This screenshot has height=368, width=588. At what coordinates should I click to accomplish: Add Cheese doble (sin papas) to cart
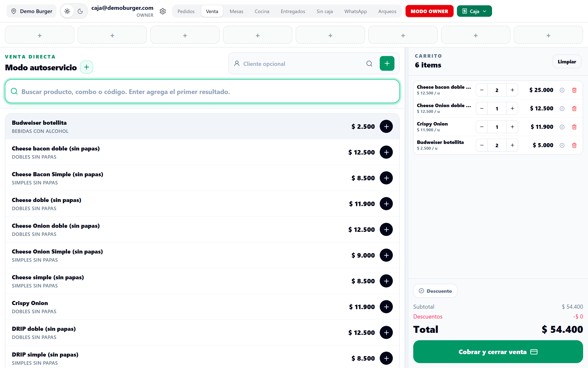tap(386, 204)
